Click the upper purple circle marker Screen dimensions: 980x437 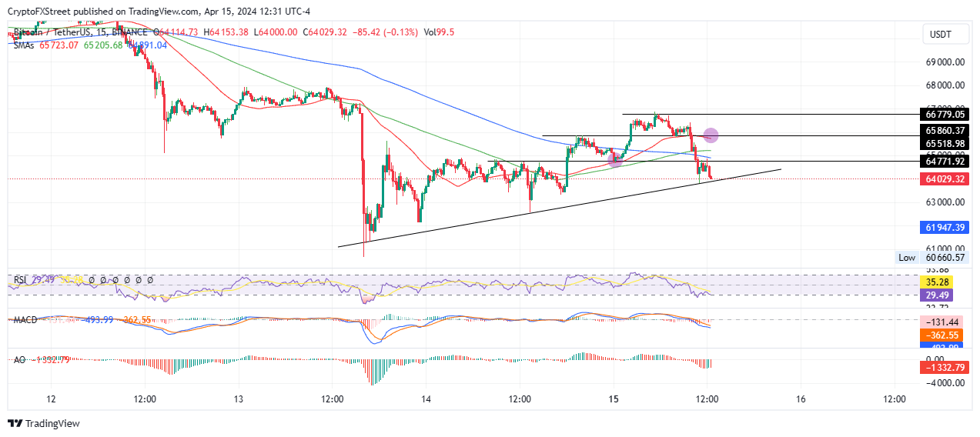click(x=711, y=135)
